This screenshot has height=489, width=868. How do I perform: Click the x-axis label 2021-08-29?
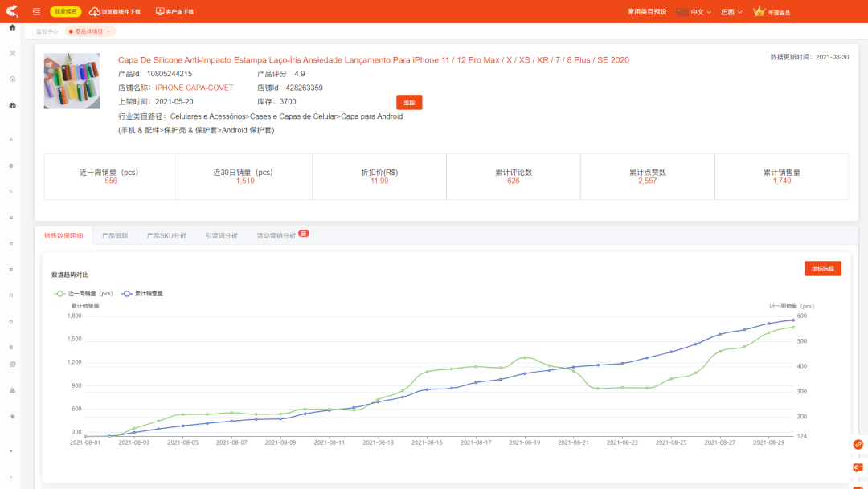[768, 442]
